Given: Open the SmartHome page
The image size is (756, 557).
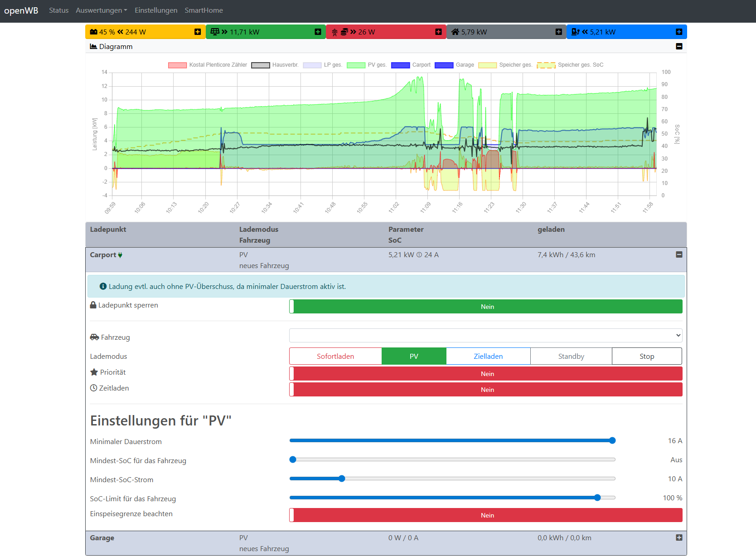Looking at the screenshot, I should coord(204,10).
